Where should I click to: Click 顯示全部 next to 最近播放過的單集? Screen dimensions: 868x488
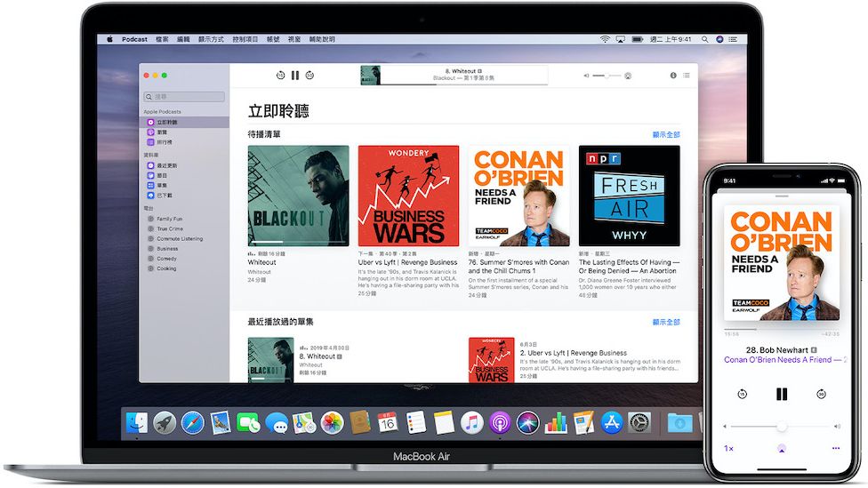[666, 322]
